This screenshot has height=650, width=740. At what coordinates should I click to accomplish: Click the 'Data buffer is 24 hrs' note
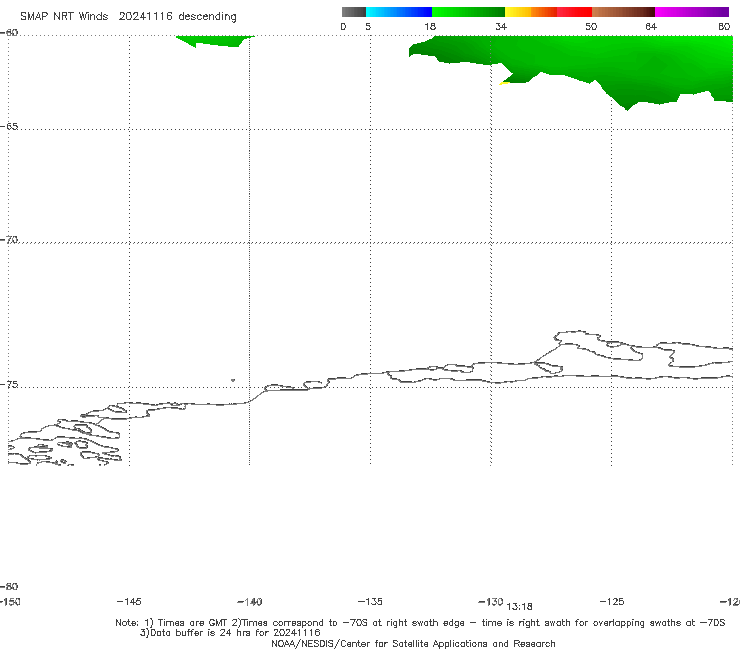(230, 633)
